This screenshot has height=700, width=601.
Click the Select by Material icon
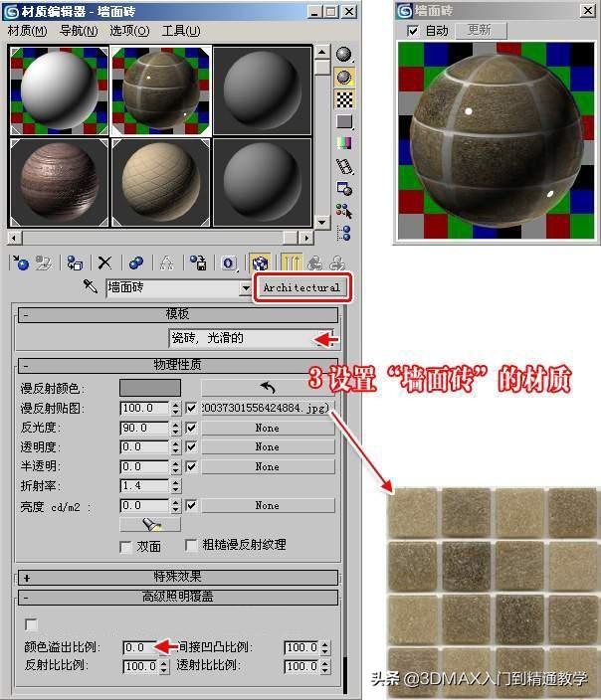(344, 211)
